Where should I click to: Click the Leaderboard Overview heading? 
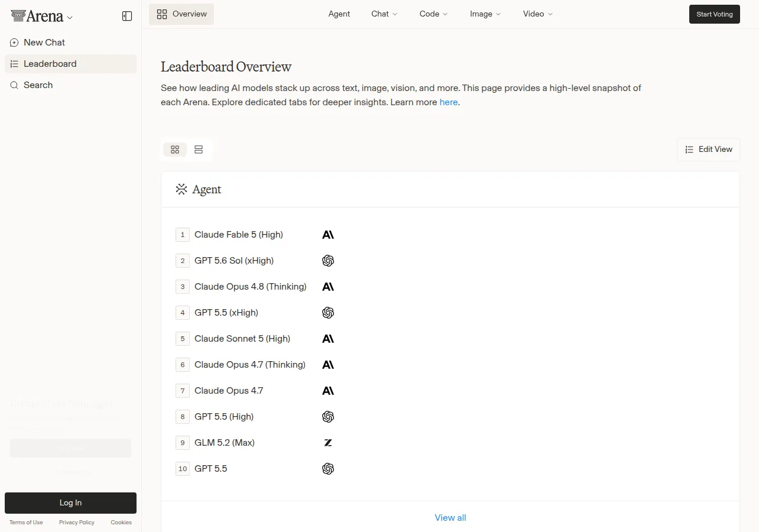tap(226, 67)
